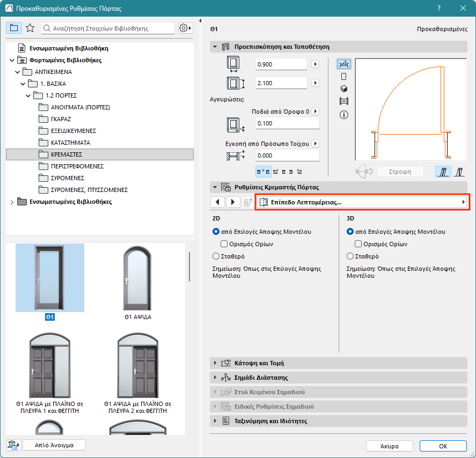This screenshot has height=458, width=476.
Task: Open the Επίπεδο Λεπτομέρειας dropdown
Action: 362,202
